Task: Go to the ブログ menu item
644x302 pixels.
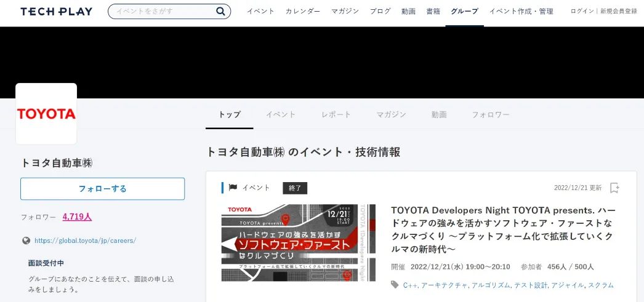Action: click(380, 12)
